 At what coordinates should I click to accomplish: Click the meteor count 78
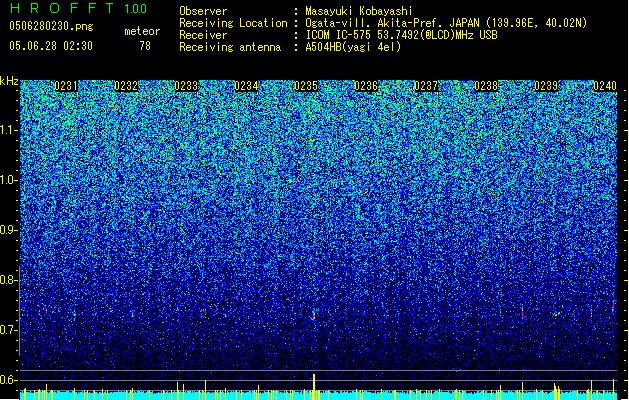click(145, 46)
